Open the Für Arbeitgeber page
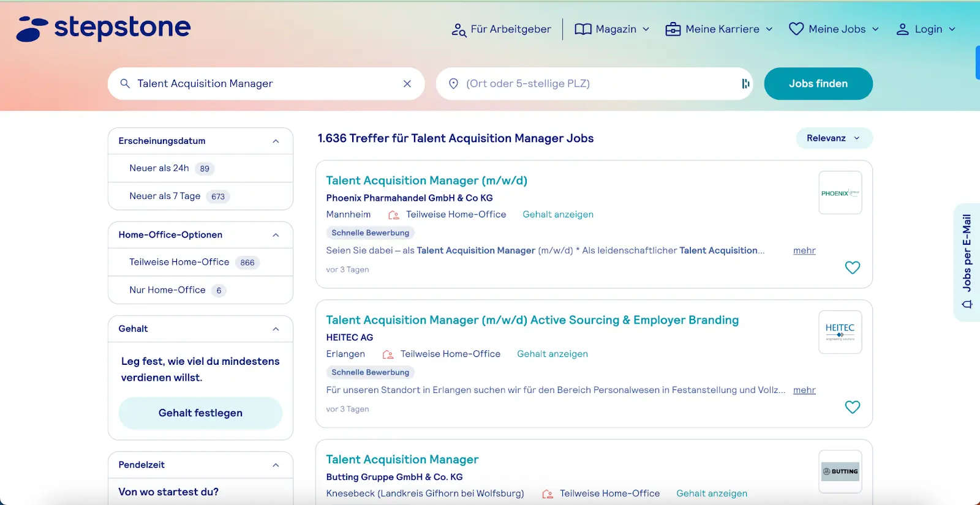This screenshot has height=505, width=980. click(501, 29)
